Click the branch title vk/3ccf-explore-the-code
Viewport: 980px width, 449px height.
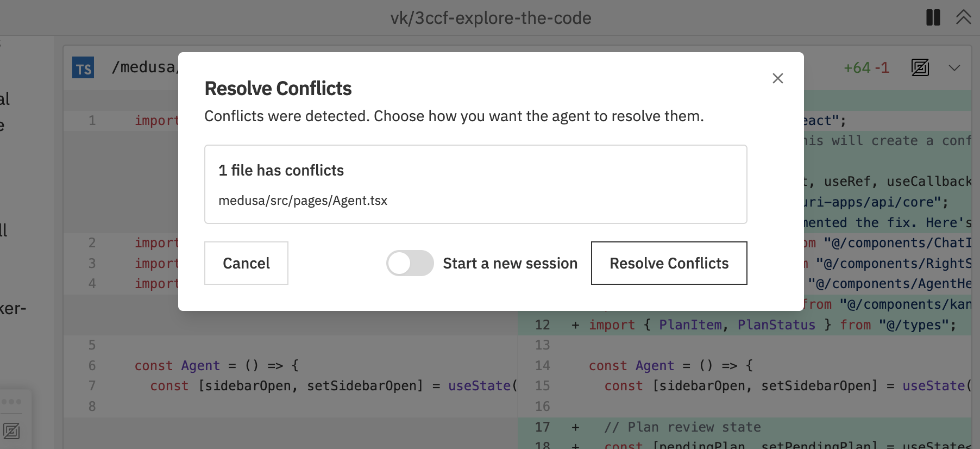coord(491,18)
